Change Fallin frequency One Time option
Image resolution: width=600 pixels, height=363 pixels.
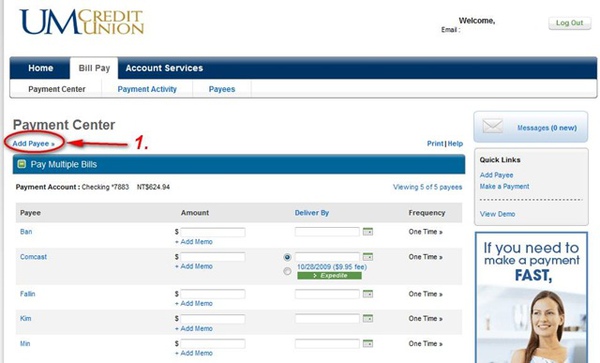(x=425, y=294)
